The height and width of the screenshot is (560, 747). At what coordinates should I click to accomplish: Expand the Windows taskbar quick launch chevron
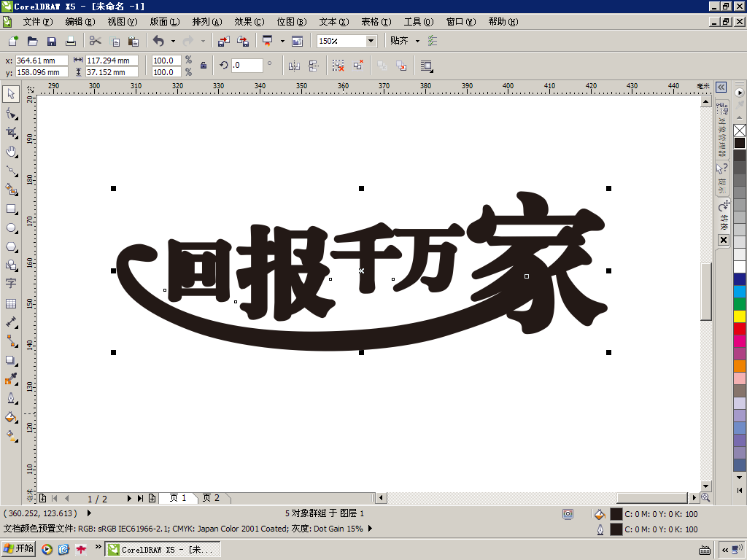pos(98,547)
